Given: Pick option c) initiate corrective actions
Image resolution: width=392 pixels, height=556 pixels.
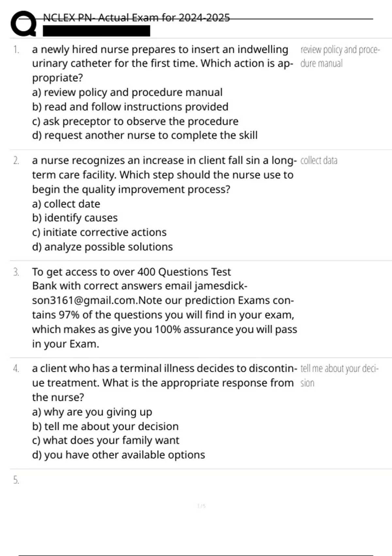Looking at the screenshot, I should coord(99,232).
